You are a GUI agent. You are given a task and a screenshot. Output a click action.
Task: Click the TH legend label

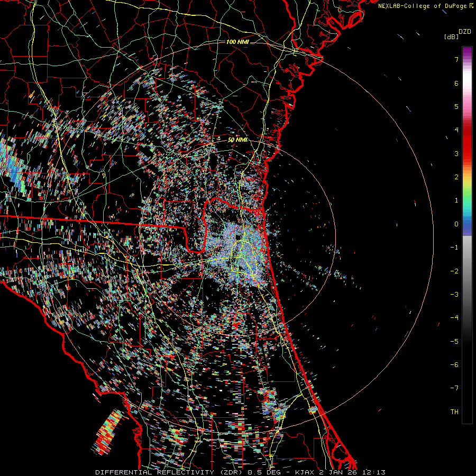coord(454,411)
